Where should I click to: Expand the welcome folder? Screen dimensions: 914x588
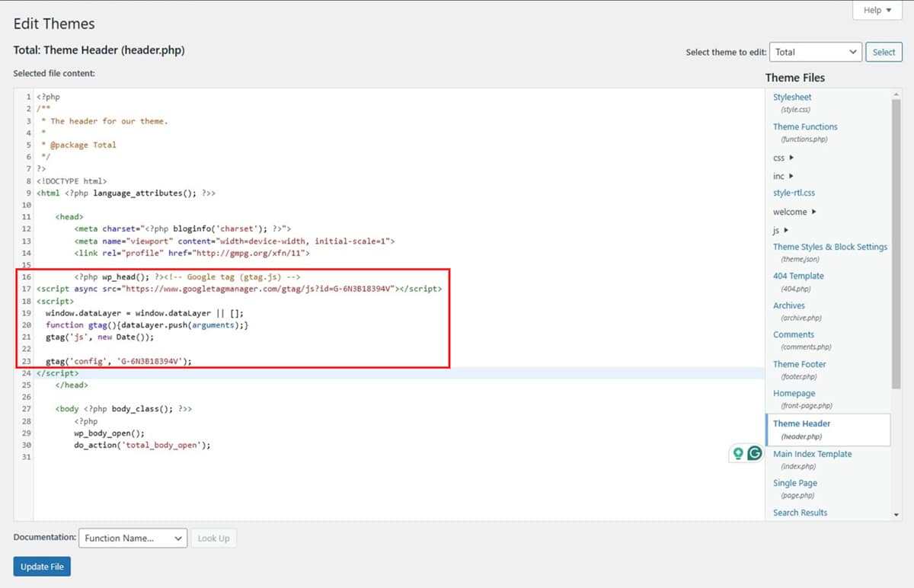coord(795,212)
